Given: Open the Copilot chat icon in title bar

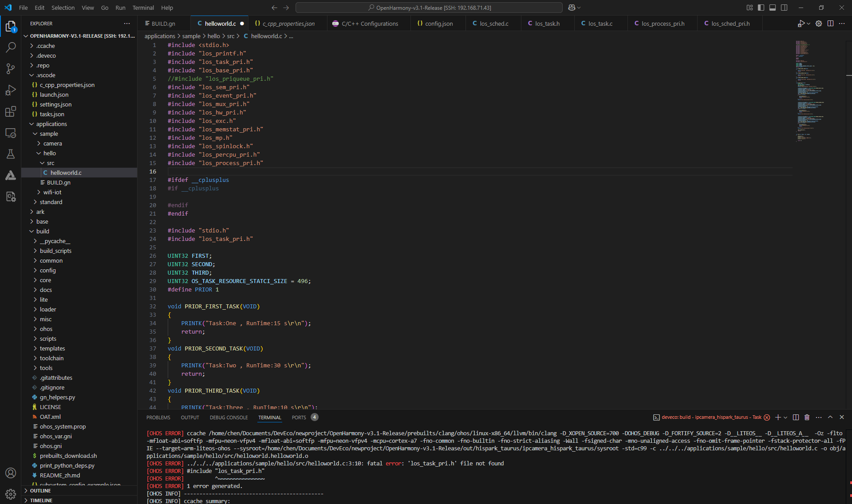Looking at the screenshot, I should (572, 8).
